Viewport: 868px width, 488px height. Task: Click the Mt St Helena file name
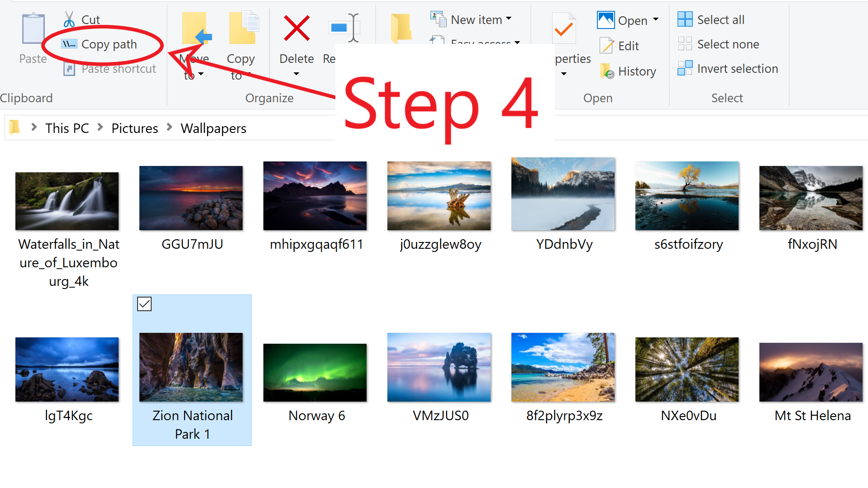813,416
